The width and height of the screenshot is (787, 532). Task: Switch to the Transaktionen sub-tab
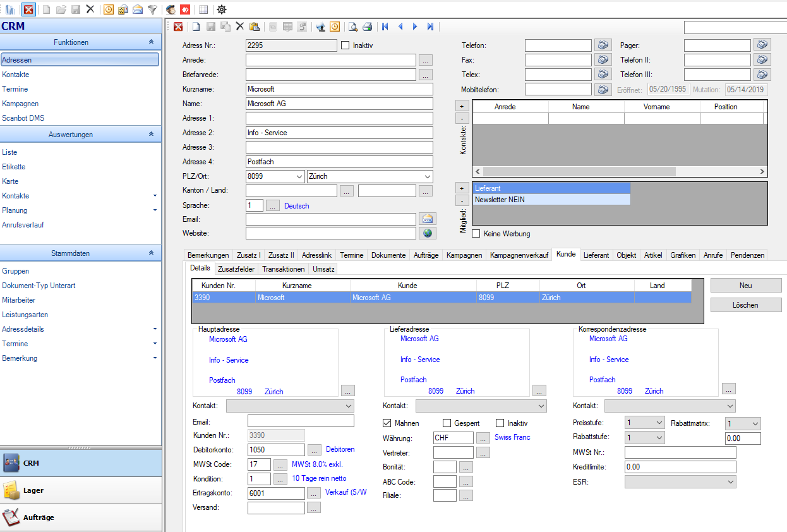(284, 269)
